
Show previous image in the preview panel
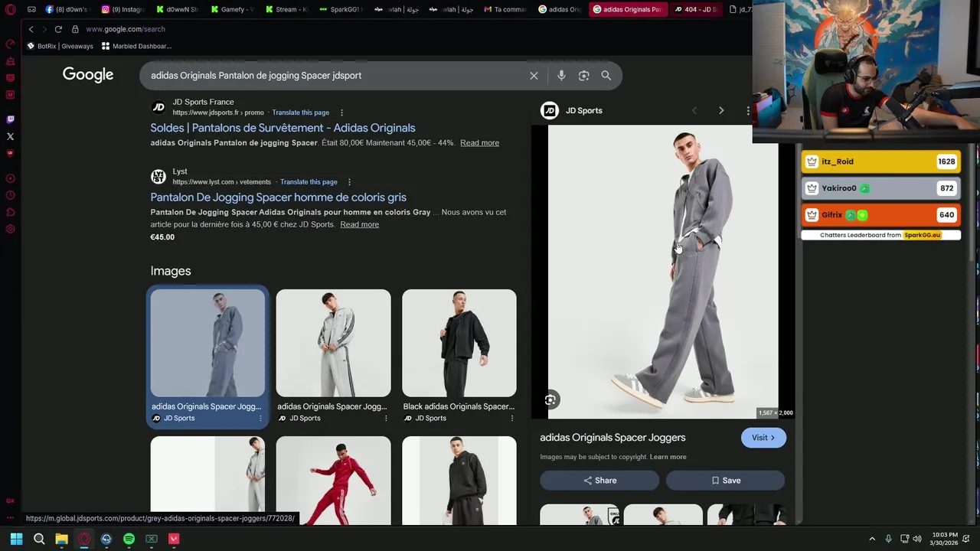[694, 111]
